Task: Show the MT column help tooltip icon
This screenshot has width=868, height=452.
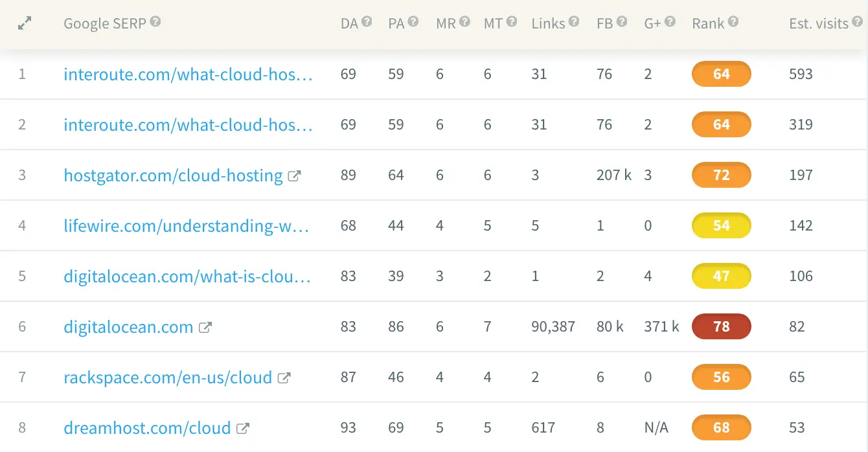Action: tap(512, 21)
